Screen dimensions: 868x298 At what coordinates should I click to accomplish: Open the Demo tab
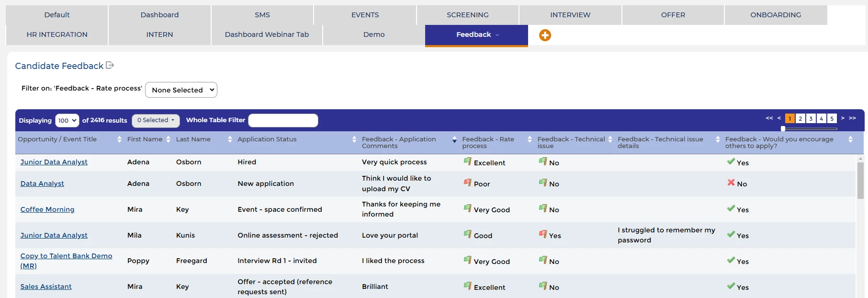374,34
